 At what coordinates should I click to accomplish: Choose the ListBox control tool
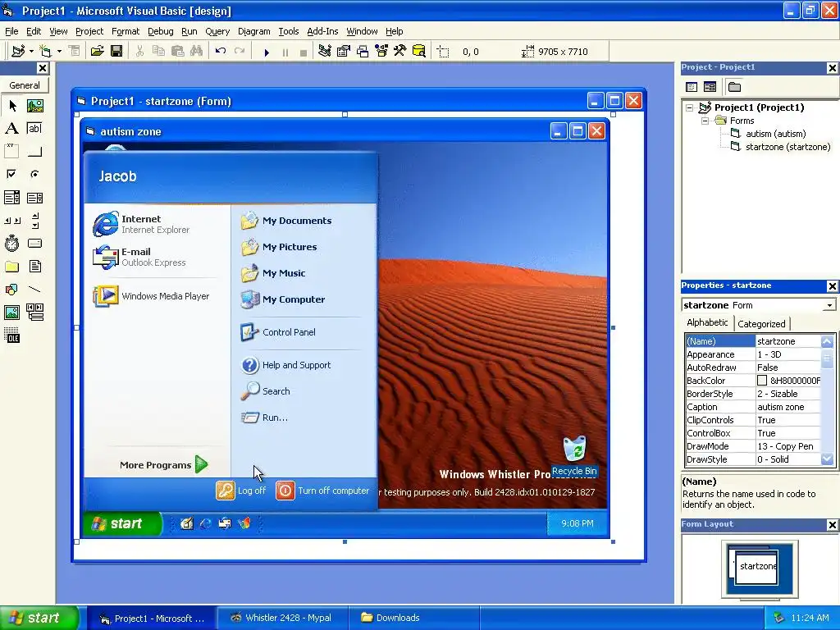(x=34, y=198)
